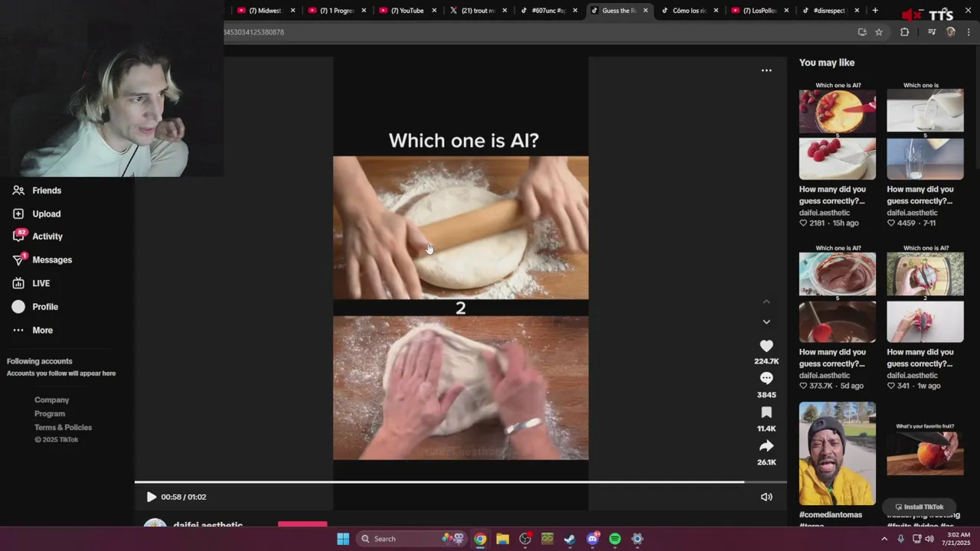
Task: Open the raspberry cake 'Which one is AI?' thumbnail
Action: (838, 131)
